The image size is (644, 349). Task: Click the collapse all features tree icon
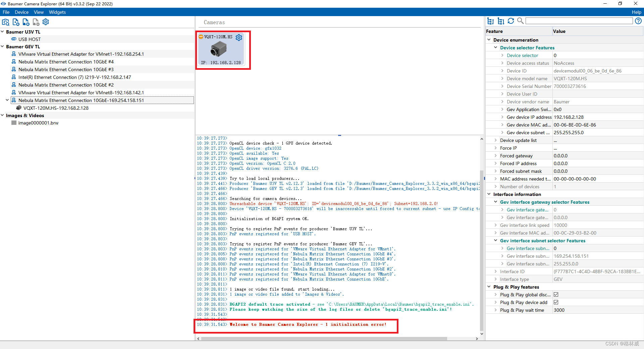pyautogui.click(x=501, y=21)
